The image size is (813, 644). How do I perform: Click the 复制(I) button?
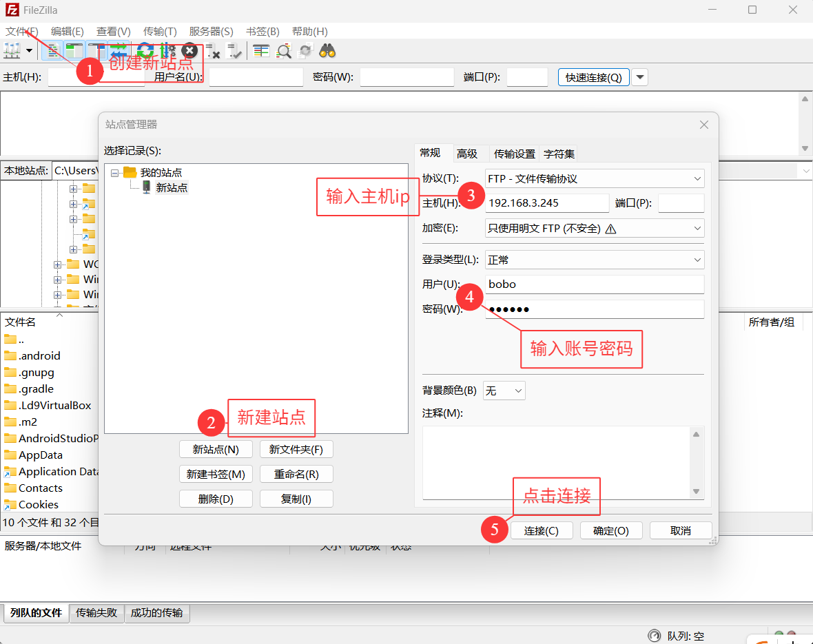click(296, 499)
